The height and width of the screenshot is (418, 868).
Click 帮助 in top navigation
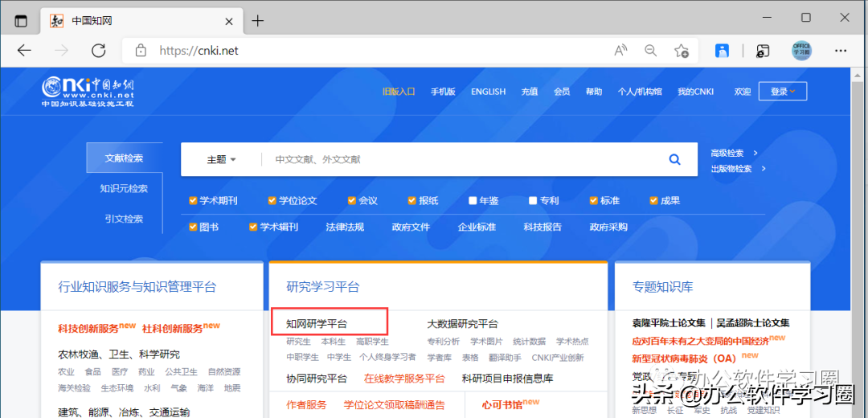pyautogui.click(x=594, y=92)
